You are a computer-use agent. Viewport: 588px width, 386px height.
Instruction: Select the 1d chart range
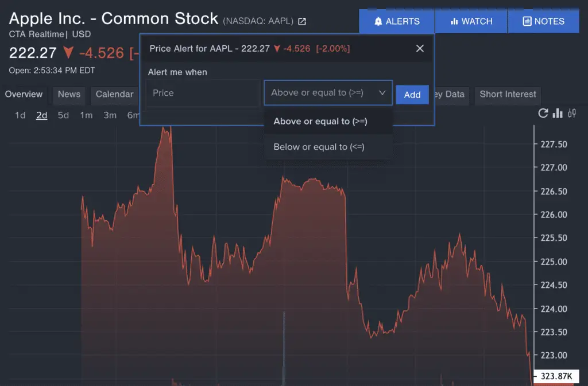[20, 115]
